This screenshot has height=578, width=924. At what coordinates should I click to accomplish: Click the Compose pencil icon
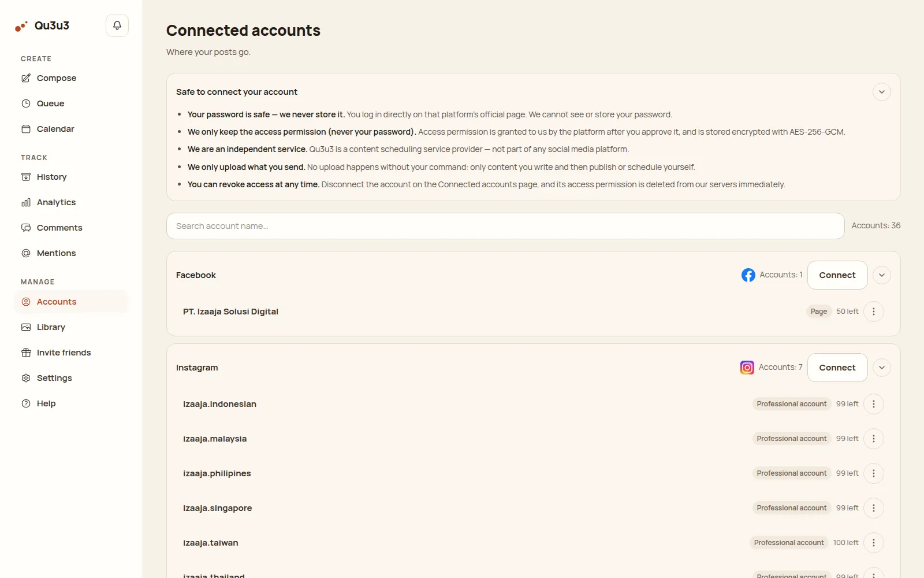pyautogui.click(x=26, y=78)
